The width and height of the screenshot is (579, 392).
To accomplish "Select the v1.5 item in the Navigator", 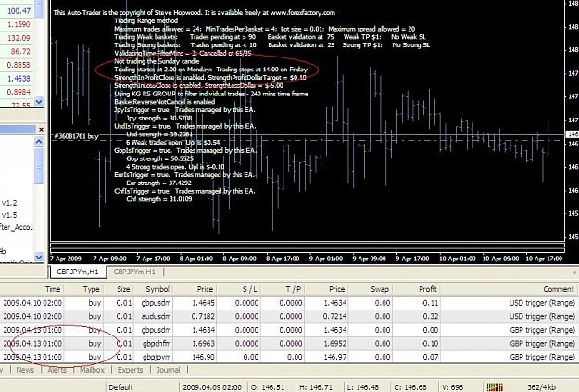I will coord(9,215).
